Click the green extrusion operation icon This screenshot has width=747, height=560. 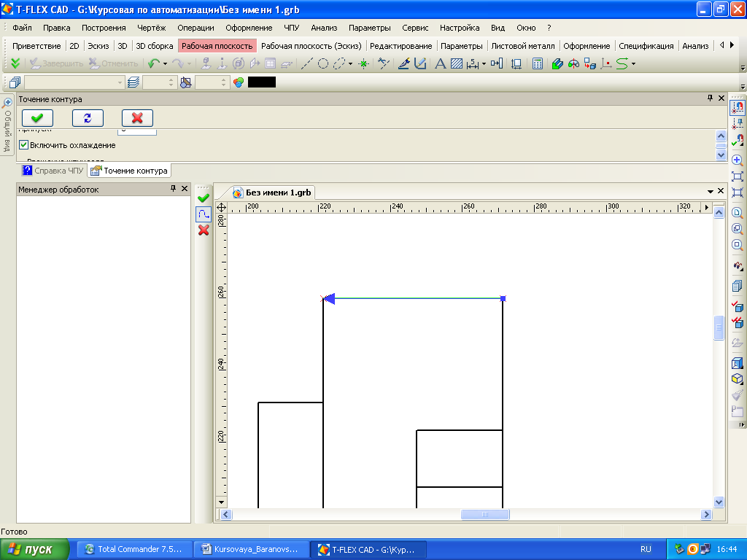pyautogui.click(x=557, y=63)
